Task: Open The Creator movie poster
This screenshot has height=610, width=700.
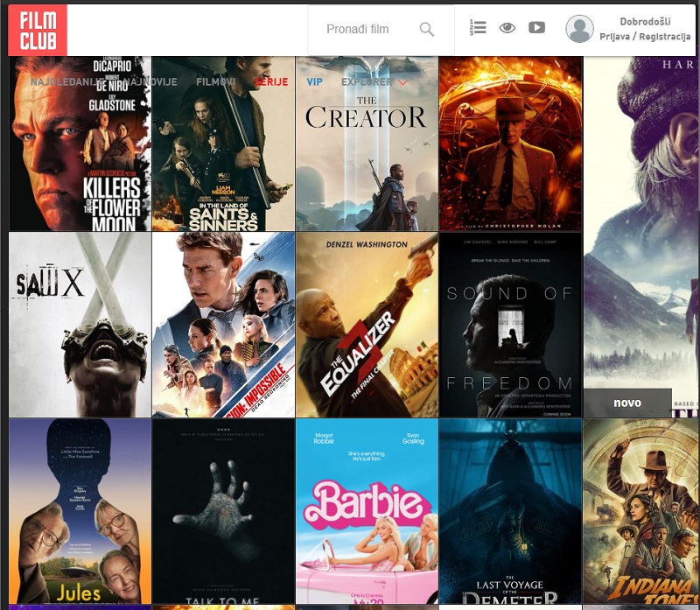Action: (x=367, y=144)
